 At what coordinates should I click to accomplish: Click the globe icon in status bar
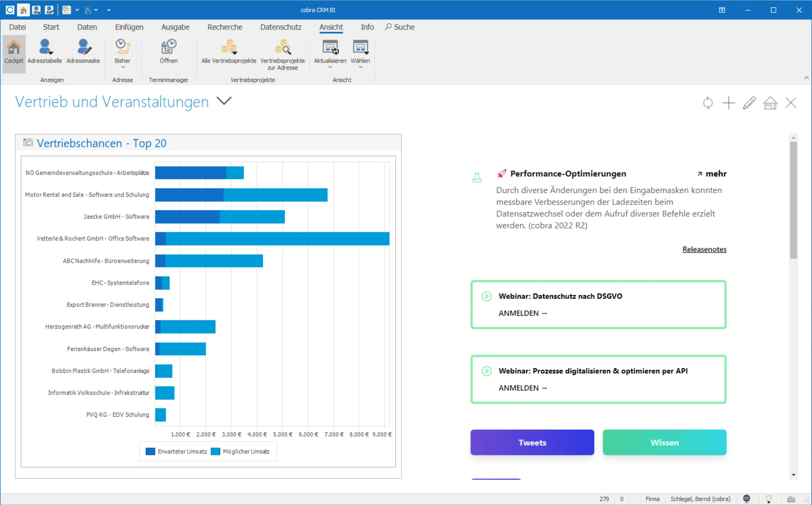point(747,499)
